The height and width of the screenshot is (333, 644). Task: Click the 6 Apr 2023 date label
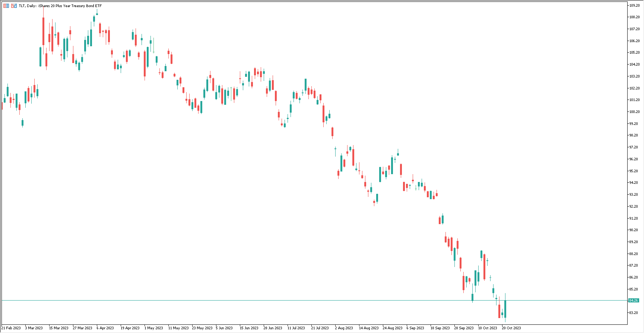(105, 328)
